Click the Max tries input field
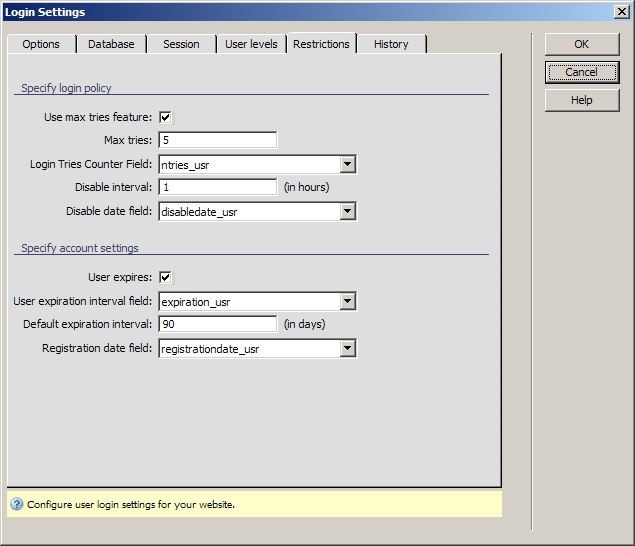The height and width of the screenshot is (546, 635). coord(217,140)
